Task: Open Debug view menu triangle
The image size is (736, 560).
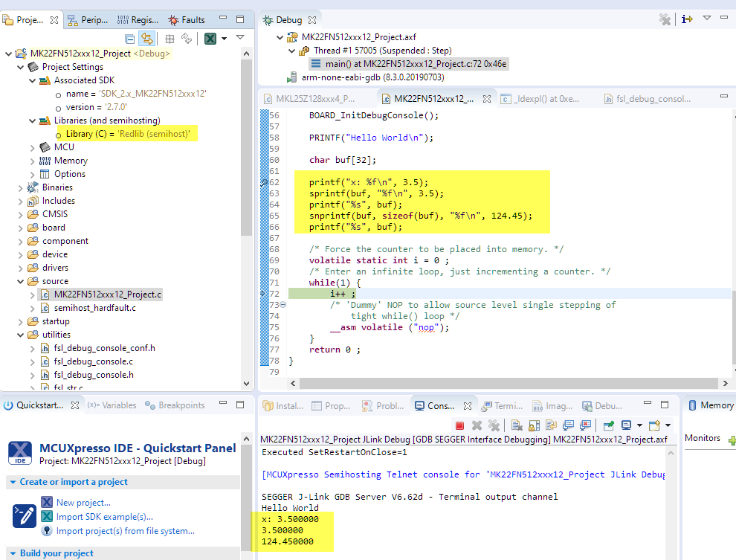Action: point(707,18)
